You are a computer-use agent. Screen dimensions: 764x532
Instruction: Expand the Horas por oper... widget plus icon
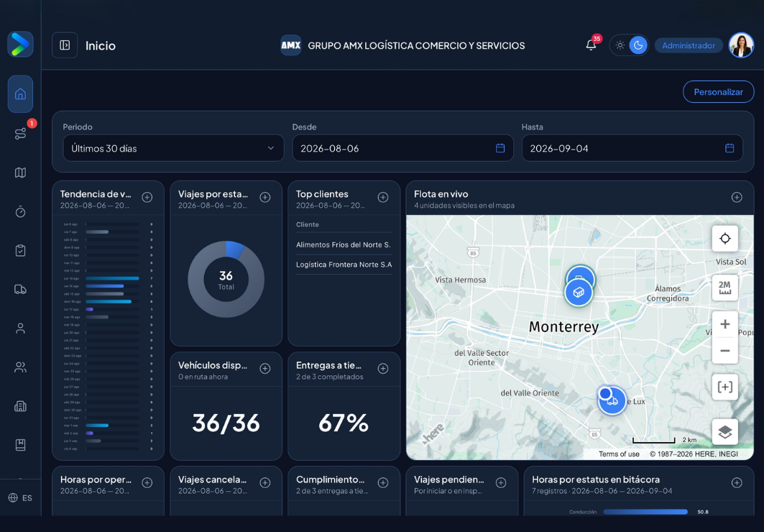tap(147, 483)
